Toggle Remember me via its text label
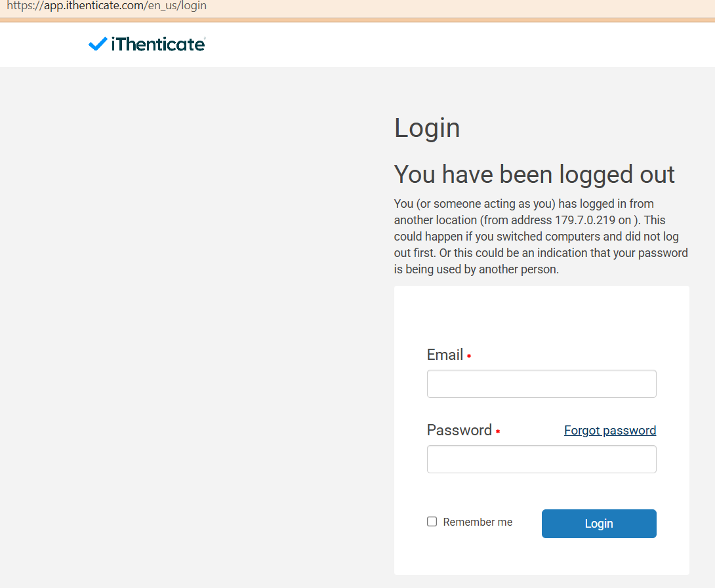Screen dimensions: 715x588 478,522
